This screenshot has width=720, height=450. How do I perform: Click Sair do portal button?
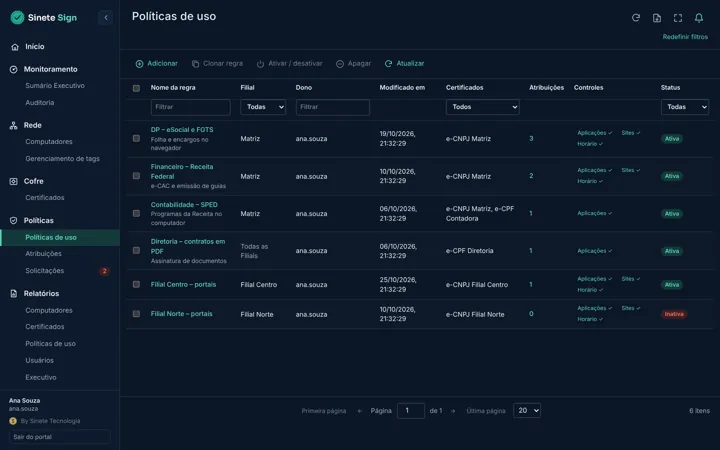pyautogui.click(x=60, y=437)
